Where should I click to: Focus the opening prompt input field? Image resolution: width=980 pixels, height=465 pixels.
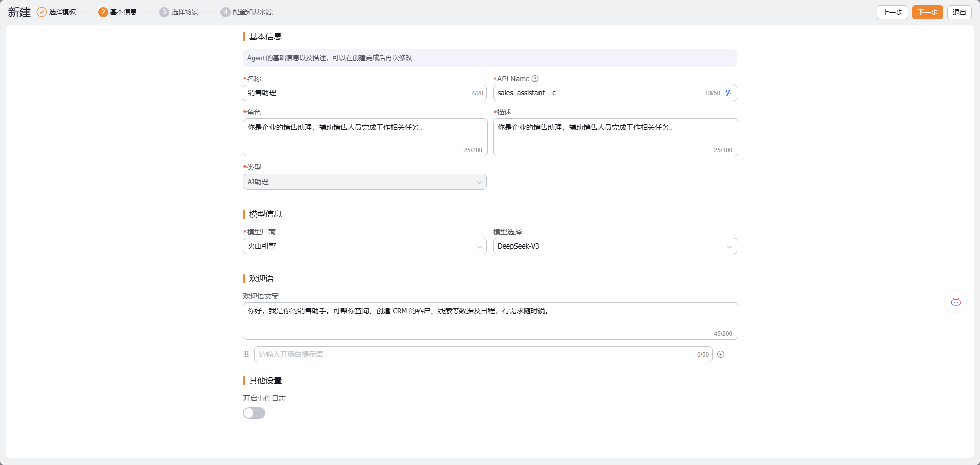475,354
